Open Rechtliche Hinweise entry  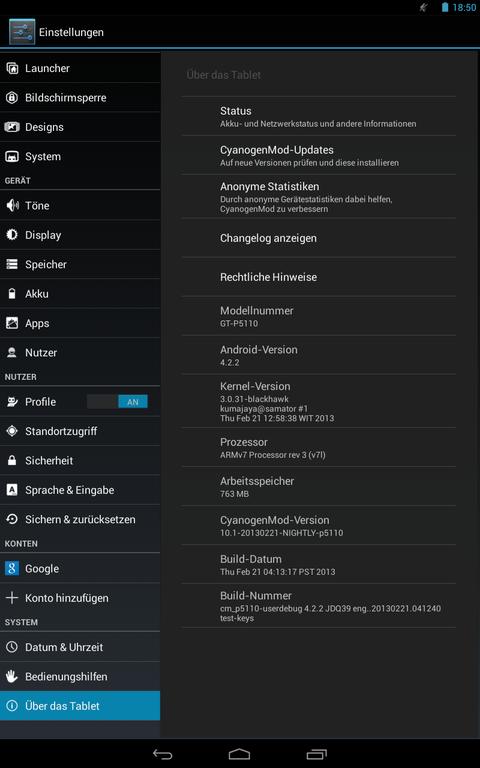318,277
